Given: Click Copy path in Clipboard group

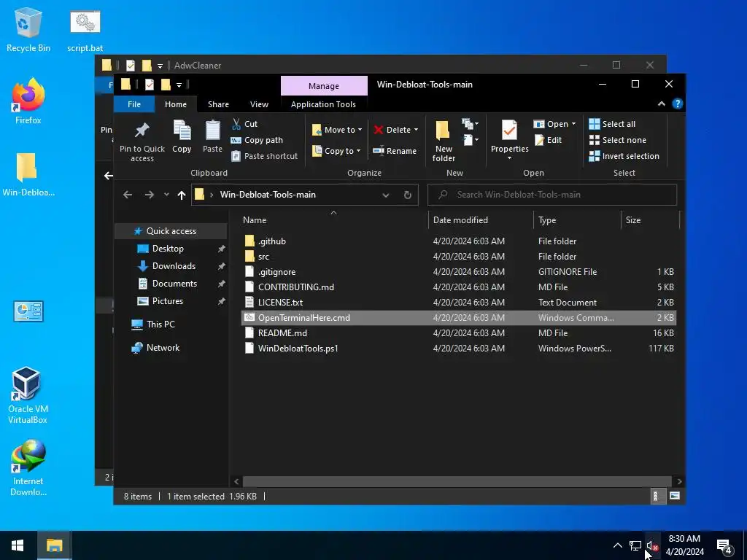Looking at the screenshot, I should pyautogui.click(x=257, y=140).
